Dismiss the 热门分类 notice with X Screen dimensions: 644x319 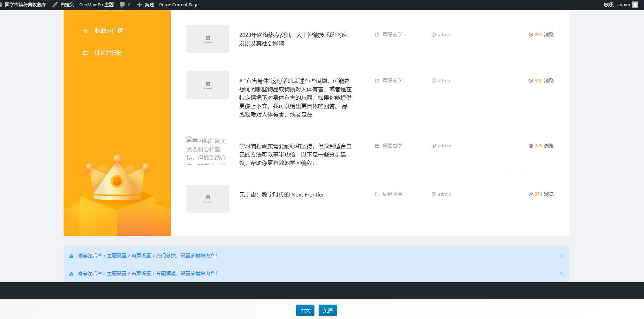[561, 256]
